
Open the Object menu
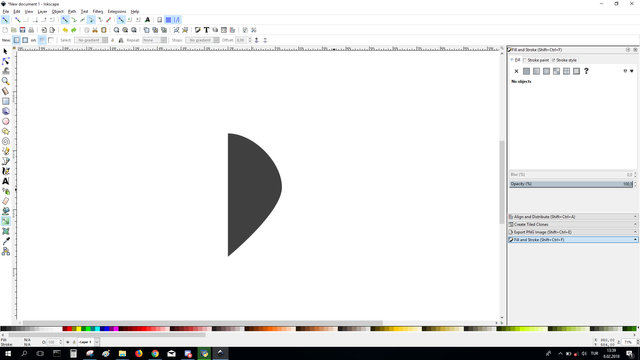(x=58, y=11)
